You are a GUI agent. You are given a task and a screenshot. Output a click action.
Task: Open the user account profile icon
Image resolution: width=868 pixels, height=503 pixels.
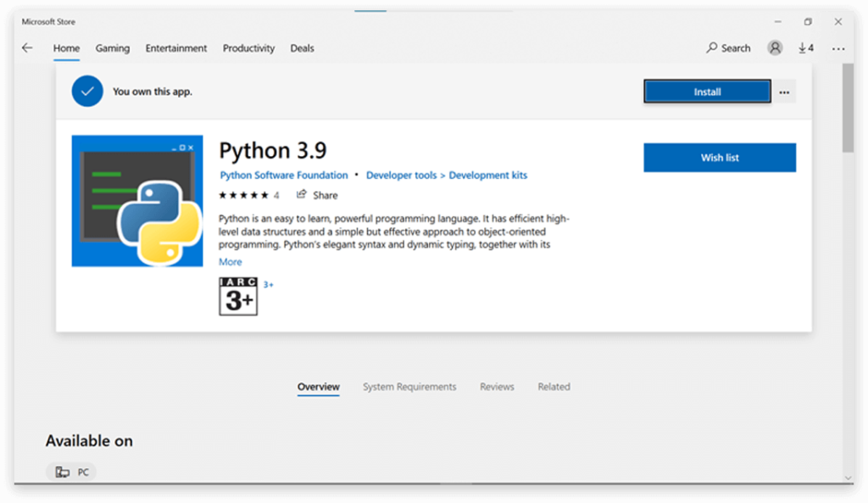[775, 48]
